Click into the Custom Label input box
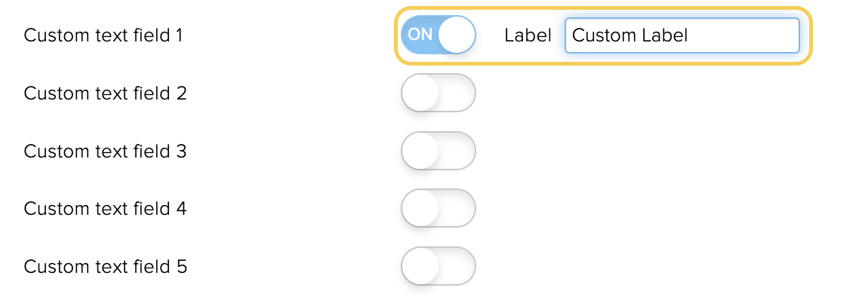868x300 pixels. tap(682, 35)
